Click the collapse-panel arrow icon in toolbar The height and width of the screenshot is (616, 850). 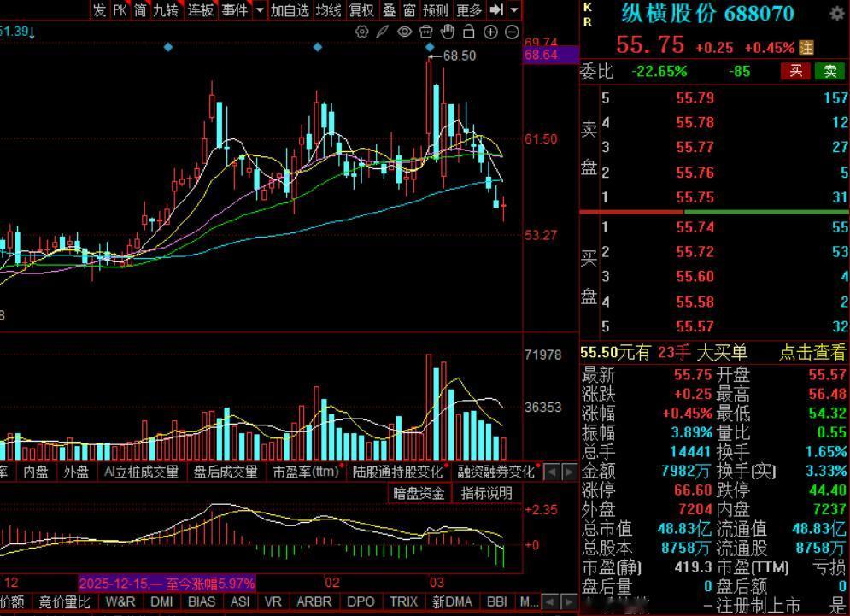coord(496,9)
